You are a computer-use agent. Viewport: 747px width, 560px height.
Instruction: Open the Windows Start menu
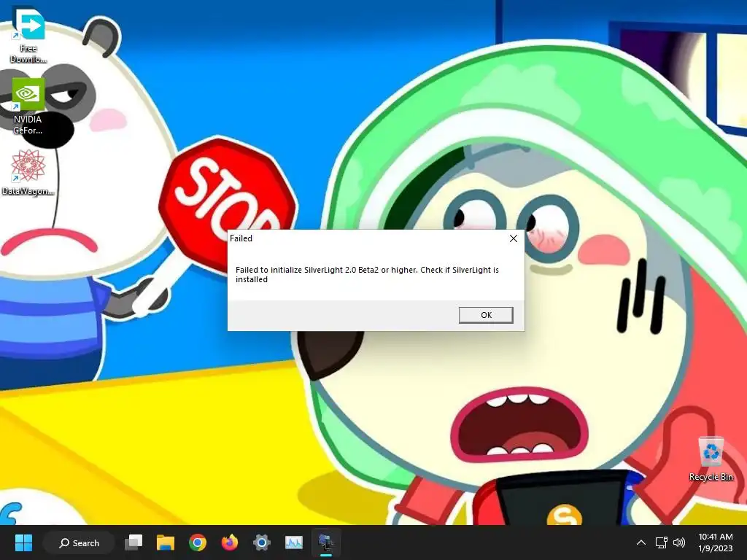[23, 542]
